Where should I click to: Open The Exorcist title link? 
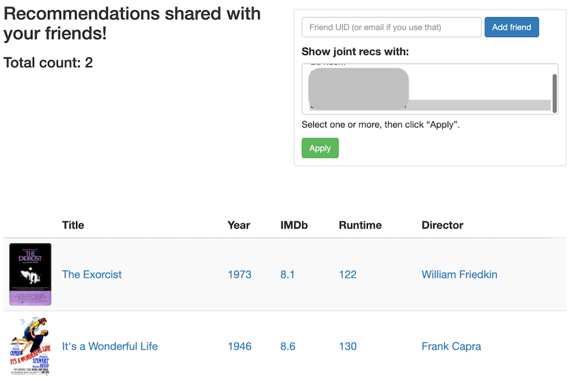click(x=92, y=275)
